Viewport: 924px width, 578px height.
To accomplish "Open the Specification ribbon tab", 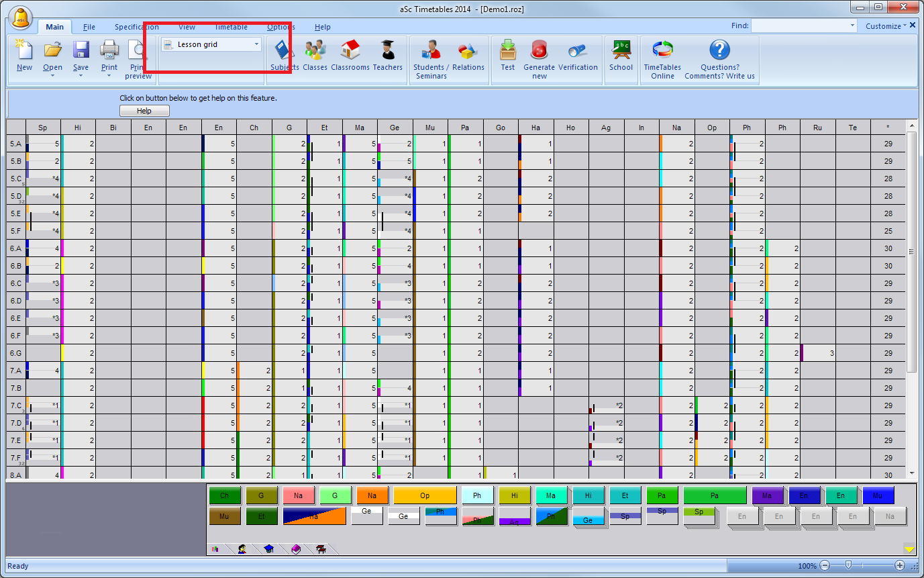I will [136, 27].
